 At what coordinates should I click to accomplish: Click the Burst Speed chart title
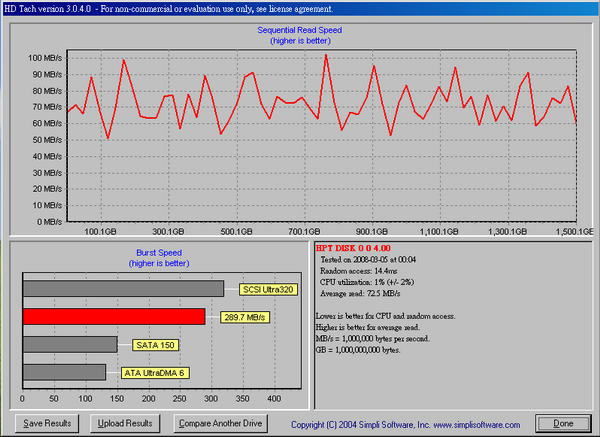pos(158,252)
